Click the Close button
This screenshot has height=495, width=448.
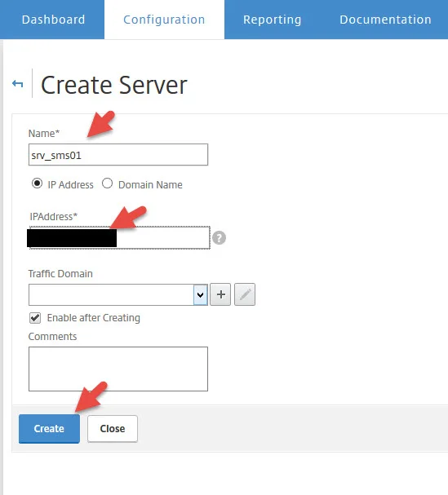click(x=113, y=429)
